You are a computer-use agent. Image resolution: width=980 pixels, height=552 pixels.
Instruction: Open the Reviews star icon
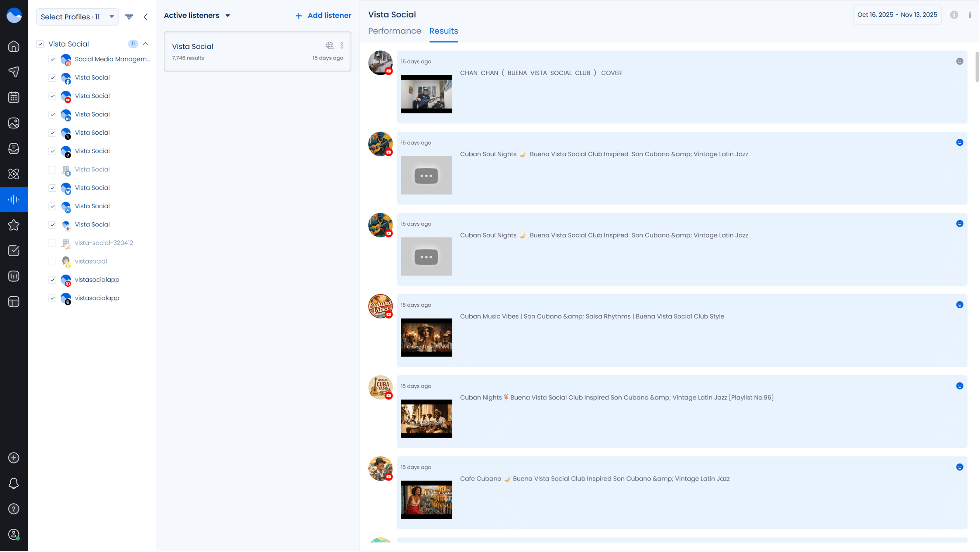[x=14, y=225]
